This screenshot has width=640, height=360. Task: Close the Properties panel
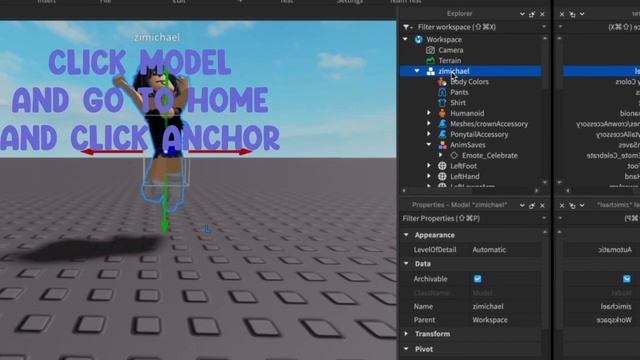542,205
